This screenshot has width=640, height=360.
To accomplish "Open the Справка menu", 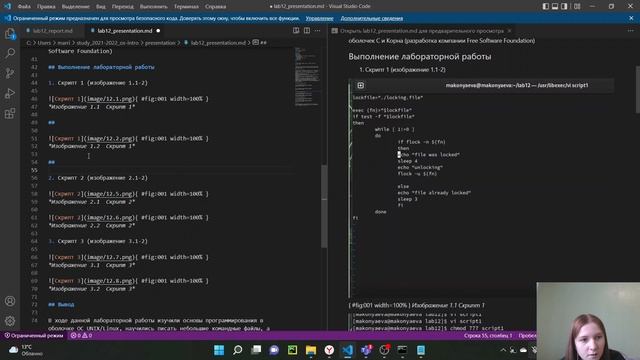I will point(216,7).
